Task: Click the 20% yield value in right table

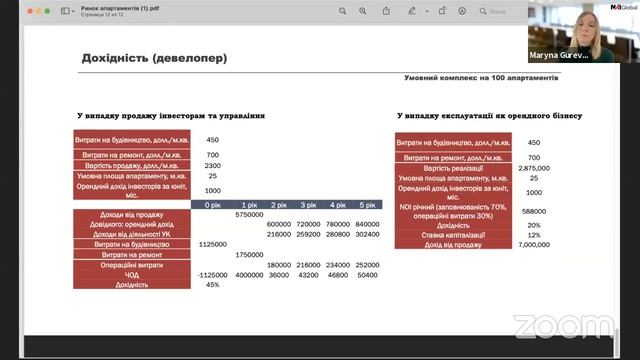Action: pyautogui.click(x=534, y=225)
